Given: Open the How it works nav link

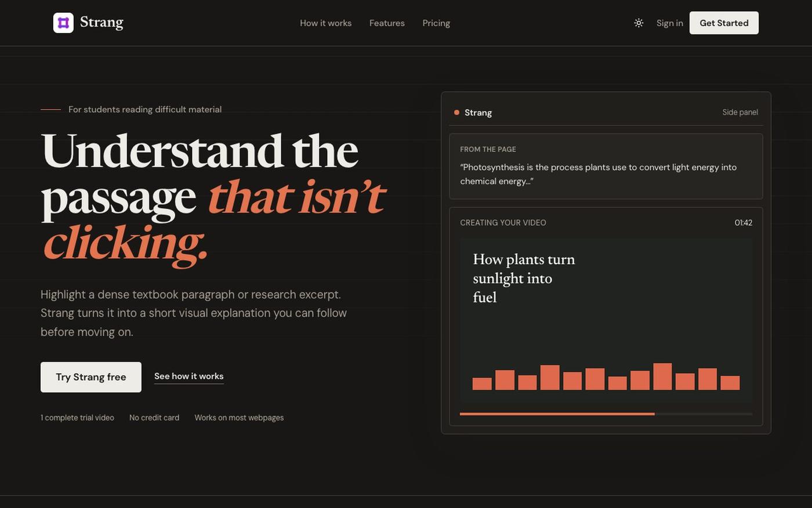Looking at the screenshot, I should pos(325,23).
